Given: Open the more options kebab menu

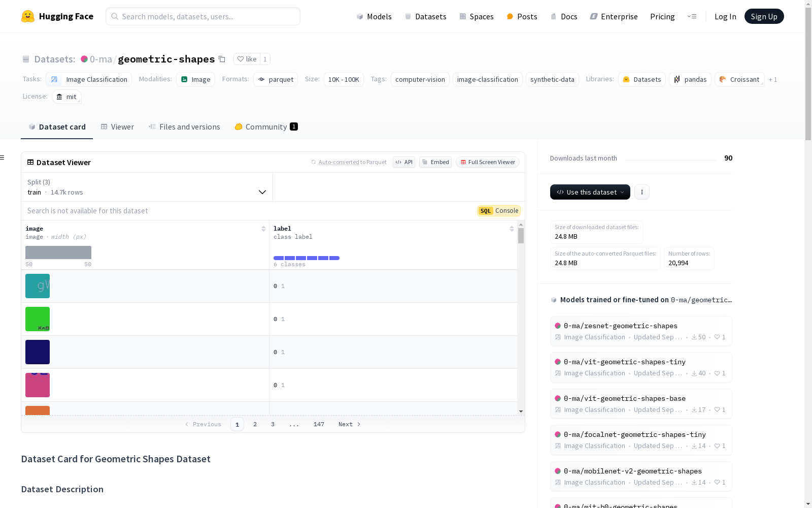Looking at the screenshot, I should pyautogui.click(x=642, y=192).
